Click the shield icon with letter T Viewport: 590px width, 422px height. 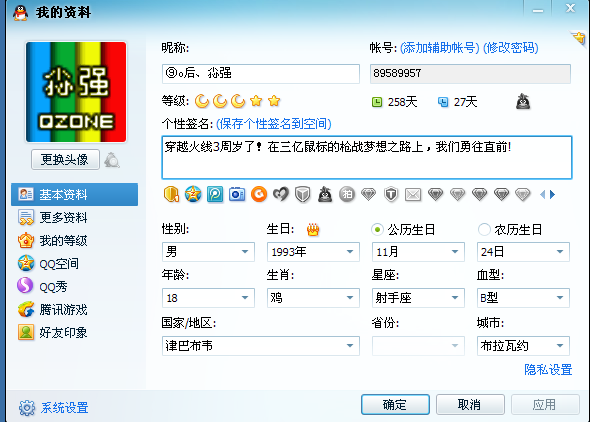(x=391, y=194)
